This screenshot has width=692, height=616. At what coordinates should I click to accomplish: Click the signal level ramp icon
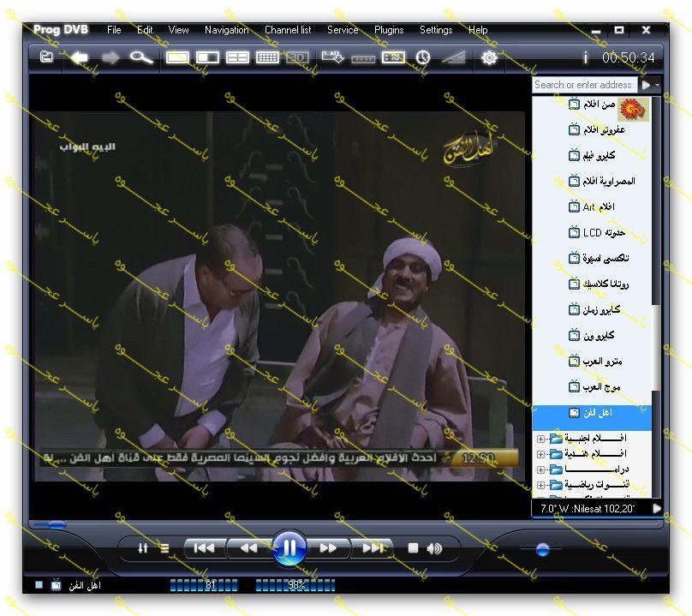point(453,57)
